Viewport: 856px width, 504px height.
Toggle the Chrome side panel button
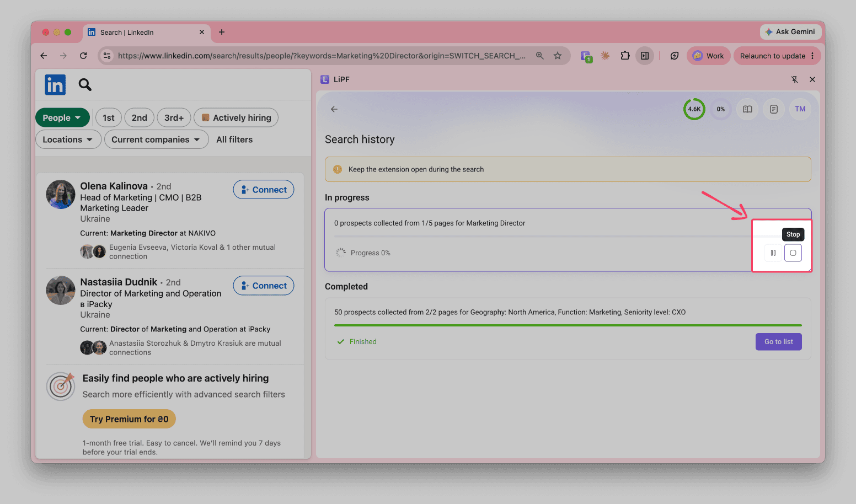click(644, 56)
